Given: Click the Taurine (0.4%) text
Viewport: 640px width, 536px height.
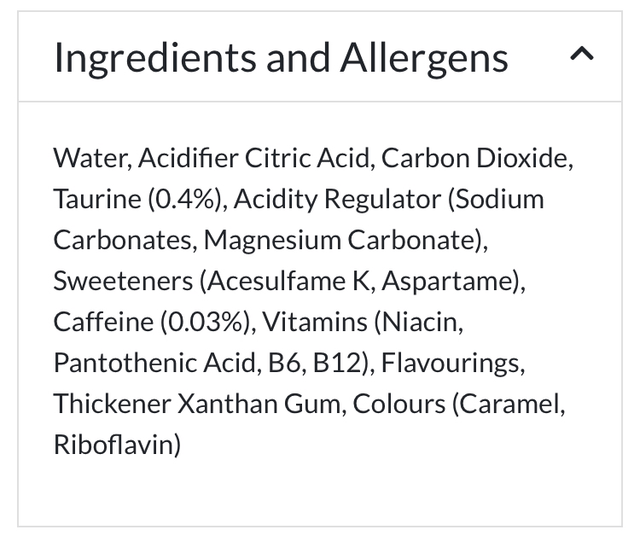Looking at the screenshot, I should [x=139, y=198].
